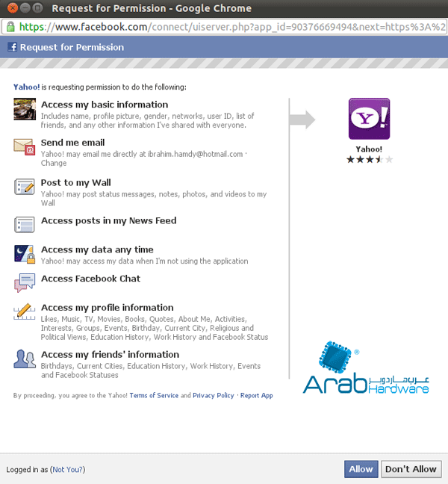Viewport: 448px width, 484px height.
Task: Click 'Access posts in my News Feed' text
Action: (x=108, y=220)
